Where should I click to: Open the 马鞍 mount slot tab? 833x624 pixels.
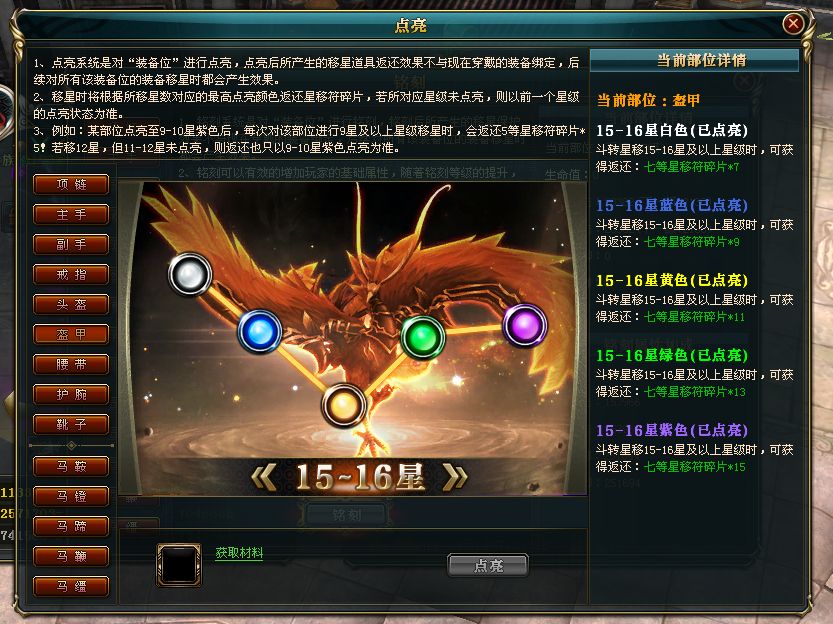tap(71, 466)
